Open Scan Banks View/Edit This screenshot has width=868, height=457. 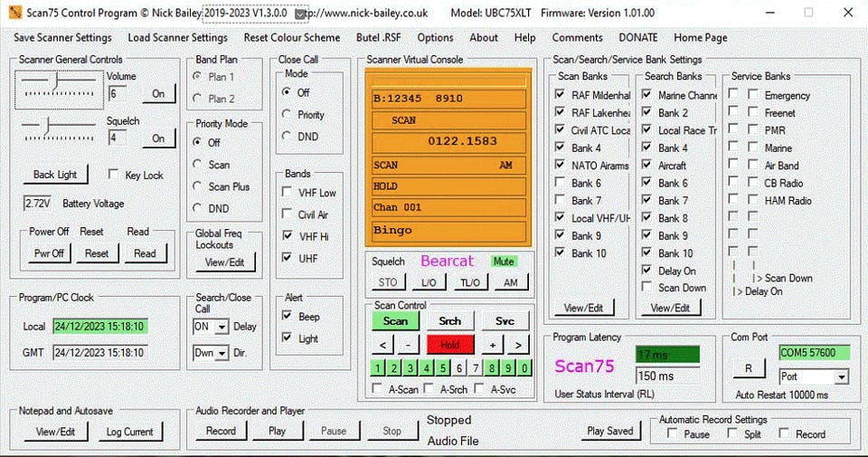(583, 308)
